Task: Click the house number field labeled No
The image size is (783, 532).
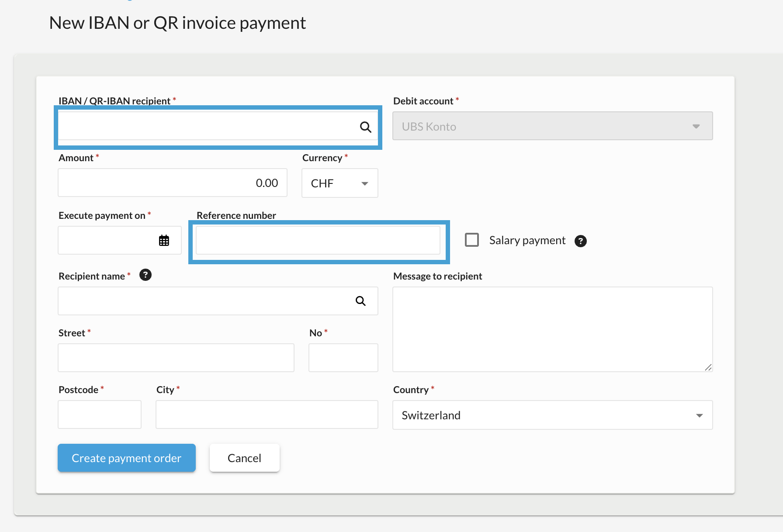Action: [x=343, y=358]
